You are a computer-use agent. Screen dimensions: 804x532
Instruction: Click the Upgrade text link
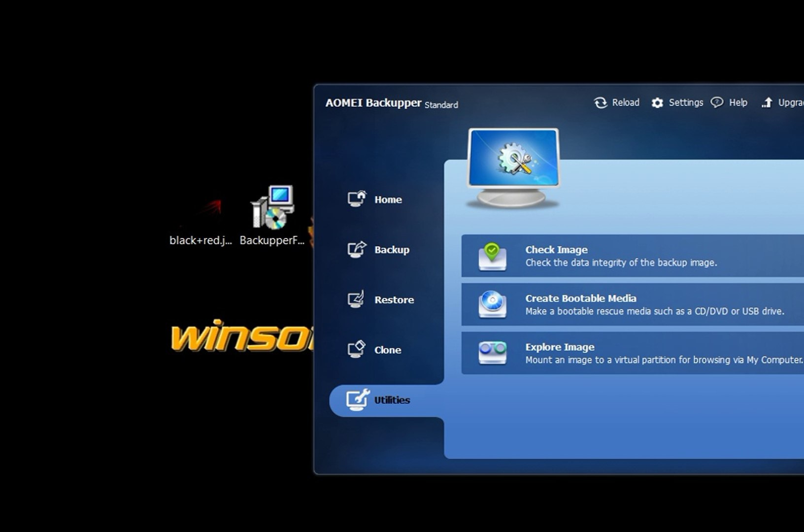click(x=791, y=102)
